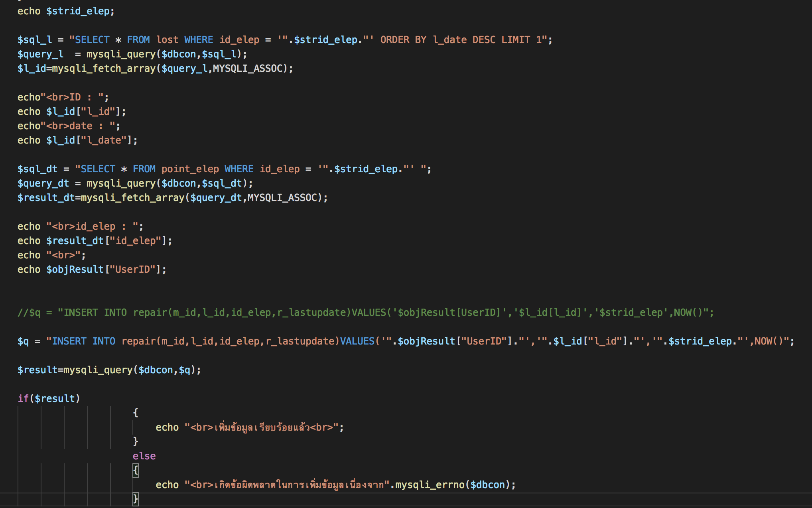Click the highlighted opening brace under 'else'
This screenshot has height=508, width=812.
136,471
